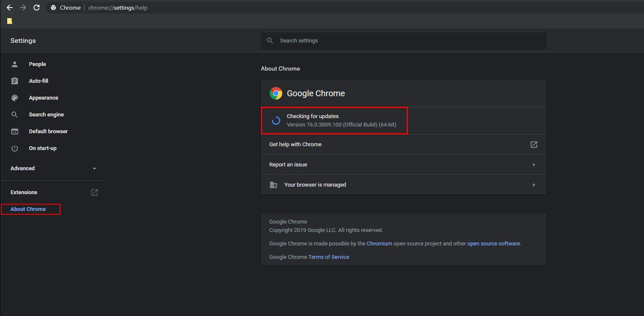Click the On start-up power icon
Image resolution: width=644 pixels, height=316 pixels.
tap(15, 148)
